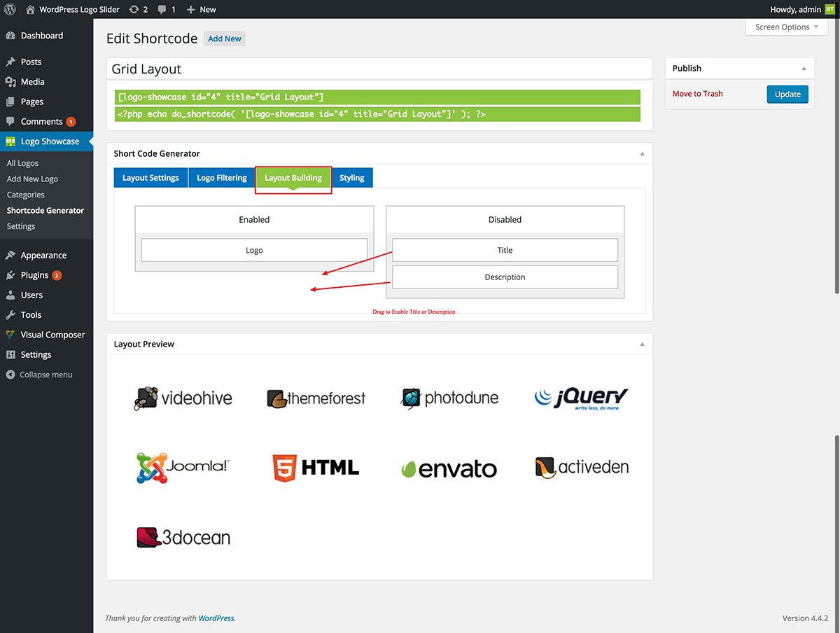The image size is (840, 633).
Task: Click the Users person icon
Action: 10,295
